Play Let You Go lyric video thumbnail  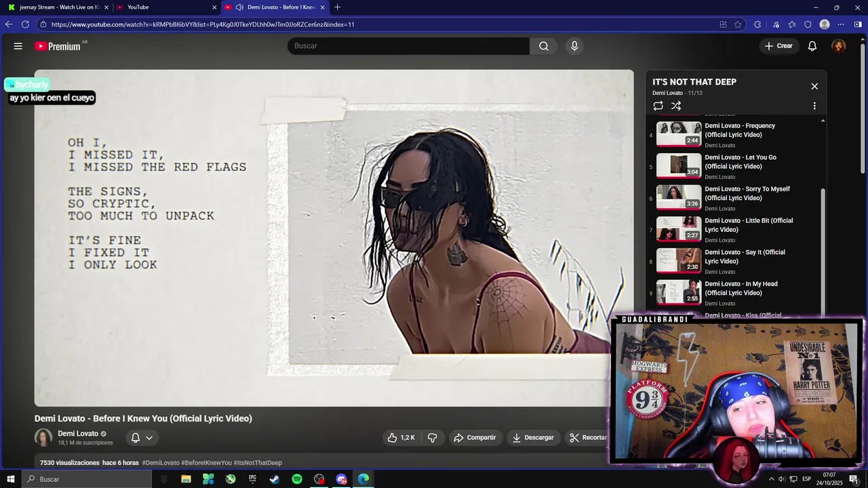(679, 166)
